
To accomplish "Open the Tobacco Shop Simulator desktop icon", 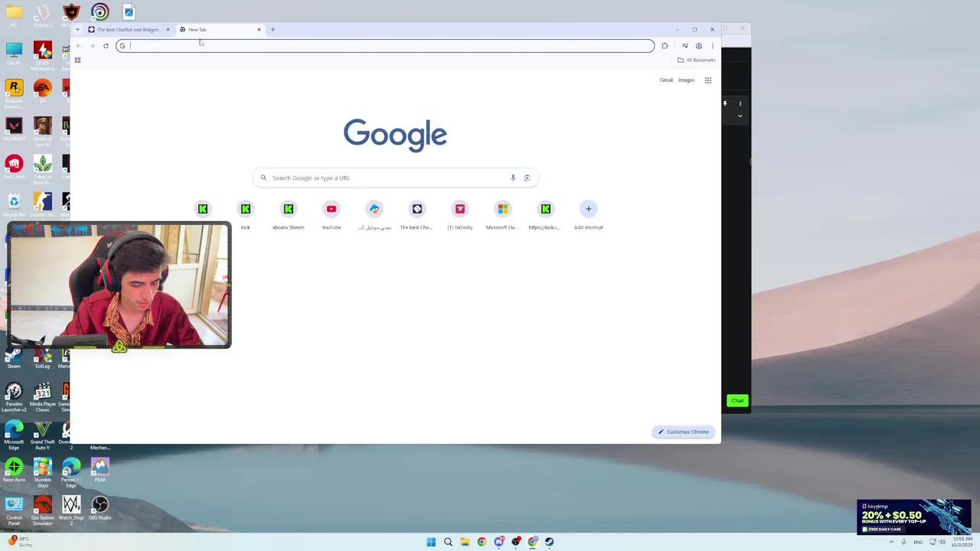I will click(x=42, y=169).
